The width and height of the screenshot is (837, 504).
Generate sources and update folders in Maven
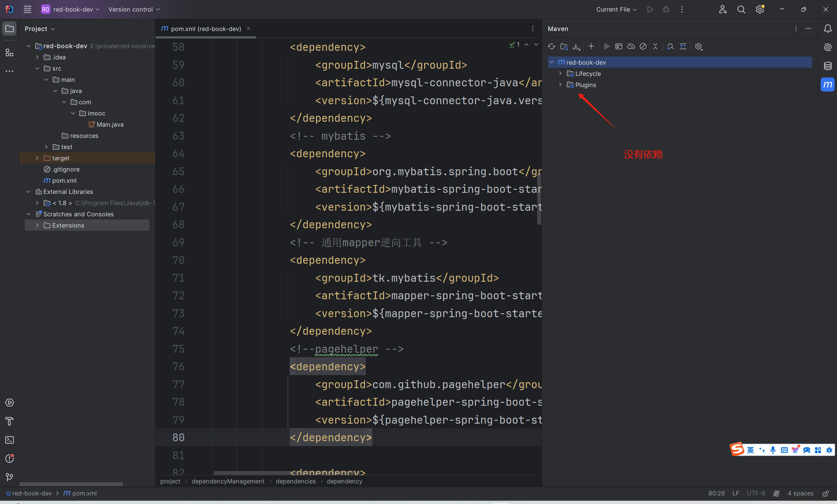pyautogui.click(x=564, y=47)
